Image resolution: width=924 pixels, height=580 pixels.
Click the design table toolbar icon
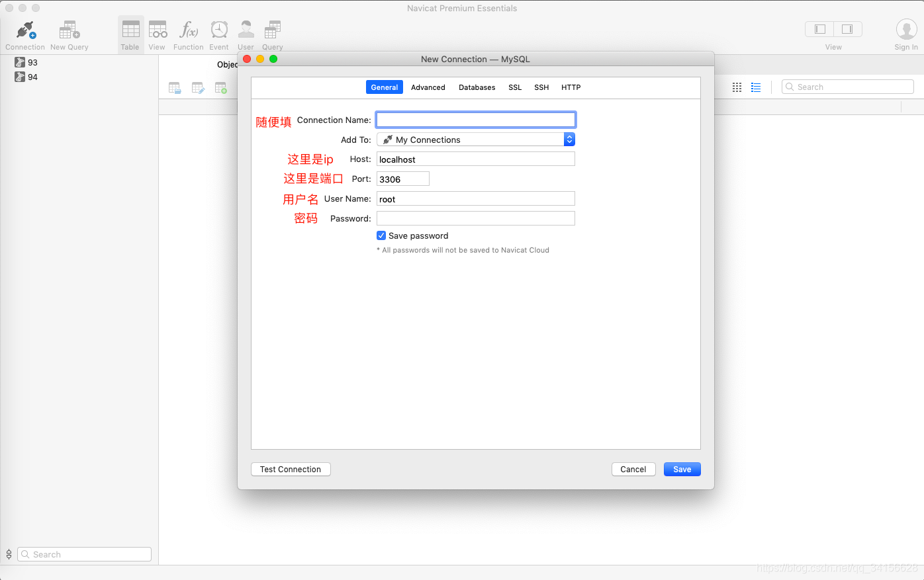tap(198, 88)
